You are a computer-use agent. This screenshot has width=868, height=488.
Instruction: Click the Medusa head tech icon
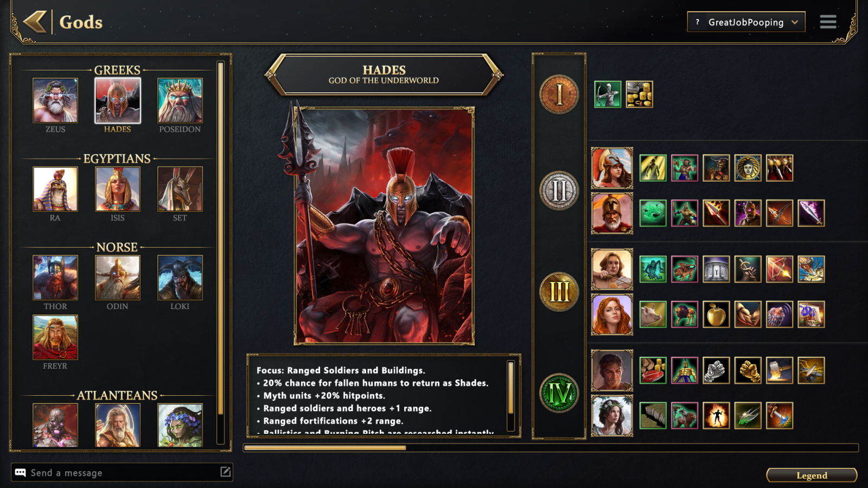748,168
